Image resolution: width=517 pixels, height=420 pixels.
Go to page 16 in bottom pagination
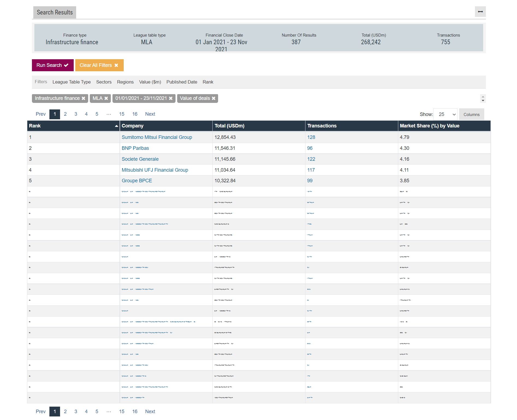(135, 412)
